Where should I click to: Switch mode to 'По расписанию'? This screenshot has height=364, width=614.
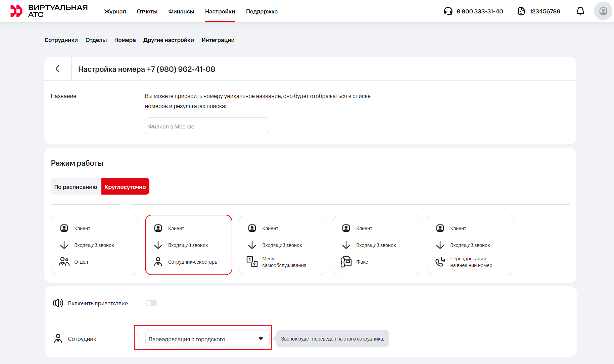76,187
